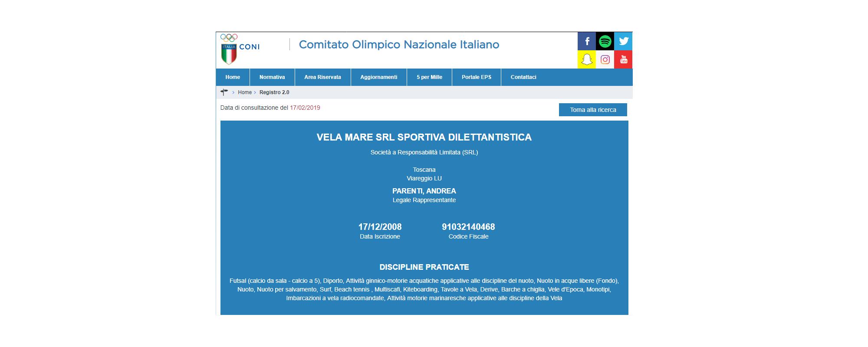Open CONI Twitter icon
The image size is (868, 347).
pyautogui.click(x=623, y=41)
